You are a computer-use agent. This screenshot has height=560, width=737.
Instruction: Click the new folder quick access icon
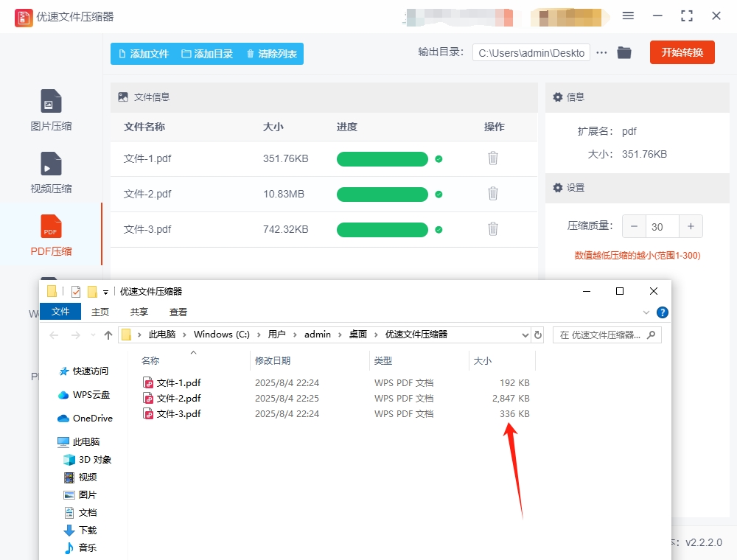pos(92,292)
